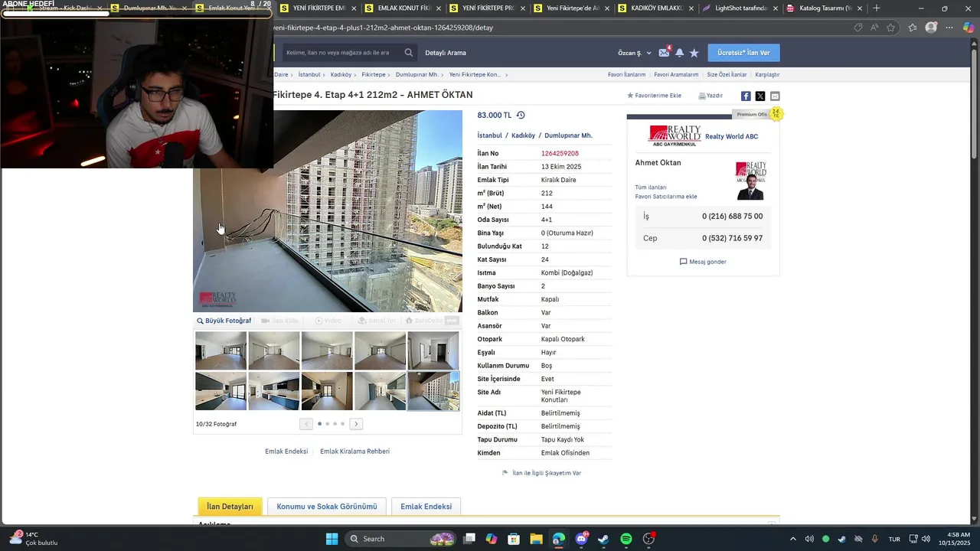Share listing via email icon

[x=775, y=96]
